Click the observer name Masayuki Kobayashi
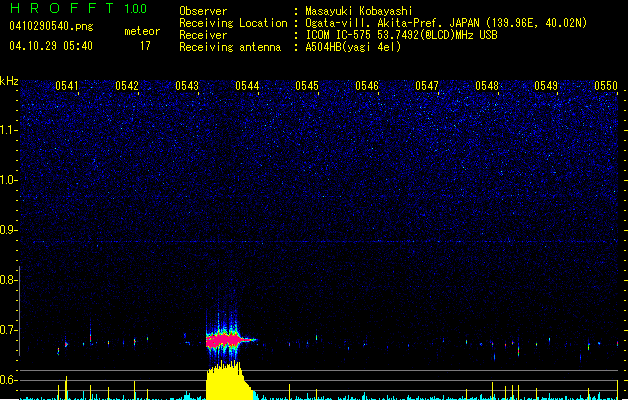Viewport: 629px width, 400px height. 356,10
